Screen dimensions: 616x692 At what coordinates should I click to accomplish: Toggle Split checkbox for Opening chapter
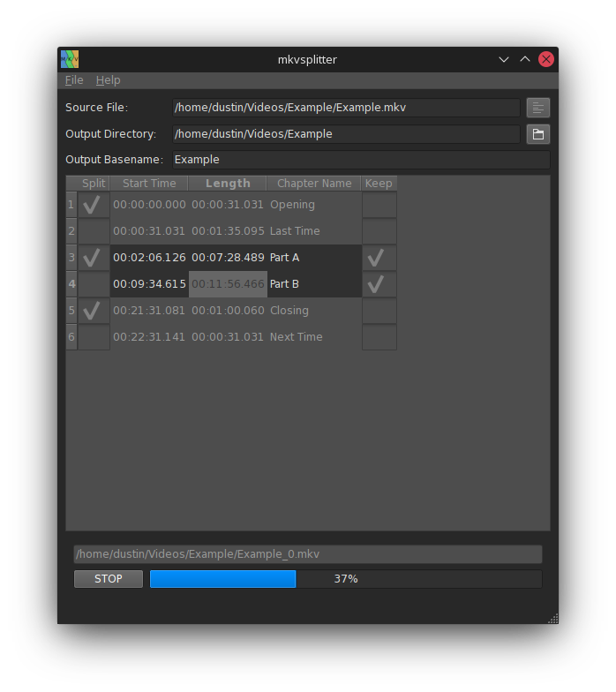point(94,205)
